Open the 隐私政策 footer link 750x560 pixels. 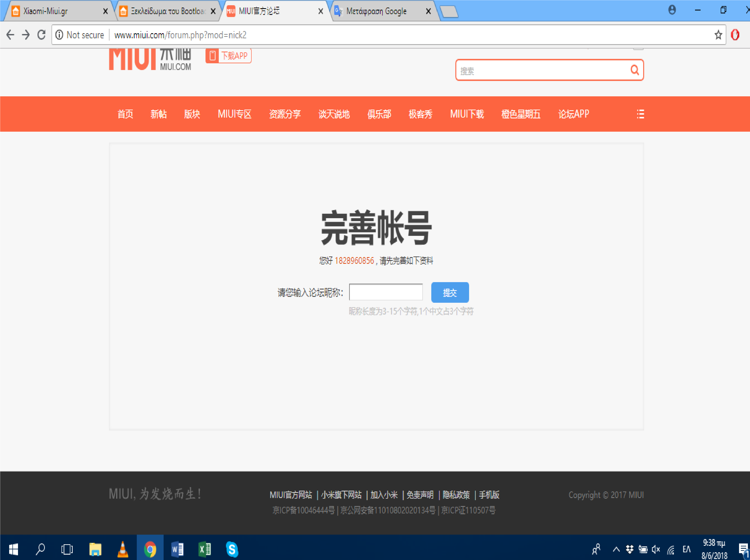tap(456, 495)
